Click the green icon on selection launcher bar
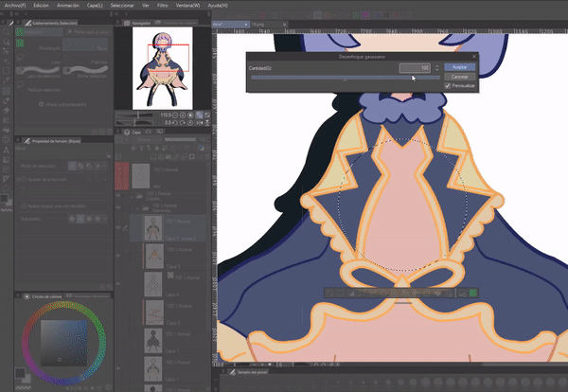This screenshot has height=392, width=568. pos(473,294)
